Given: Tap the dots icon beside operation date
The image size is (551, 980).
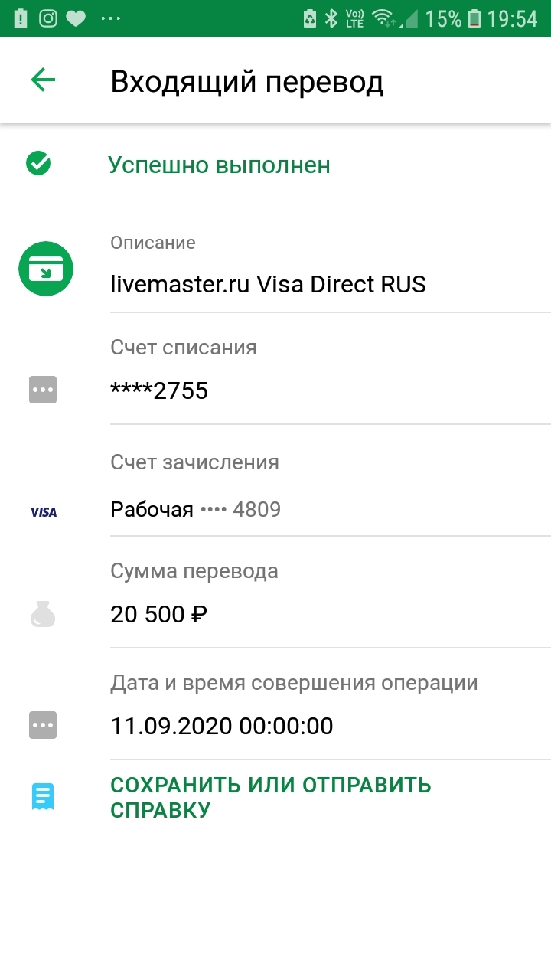Looking at the screenshot, I should click(x=43, y=724).
